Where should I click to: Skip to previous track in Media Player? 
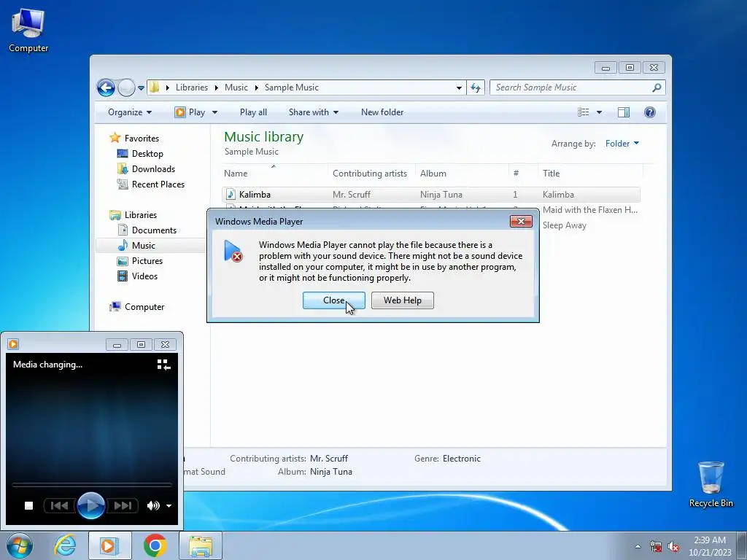59,506
